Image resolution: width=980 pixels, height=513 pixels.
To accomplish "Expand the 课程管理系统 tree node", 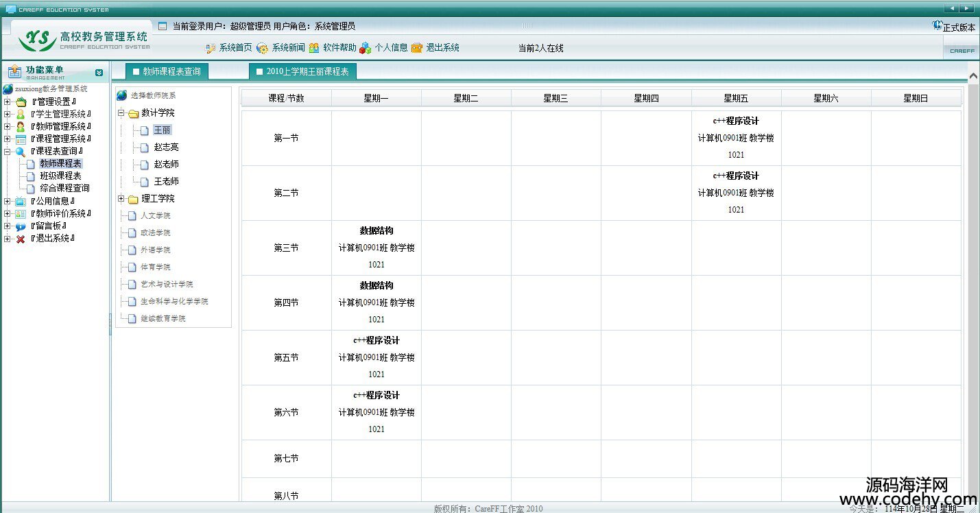I will pyautogui.click(x=7, y=139).
